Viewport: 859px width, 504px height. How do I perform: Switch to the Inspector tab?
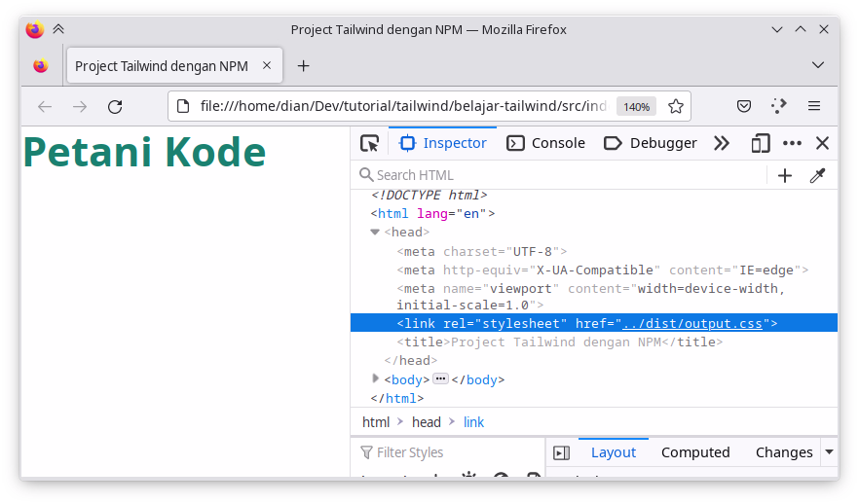(442, 143)
